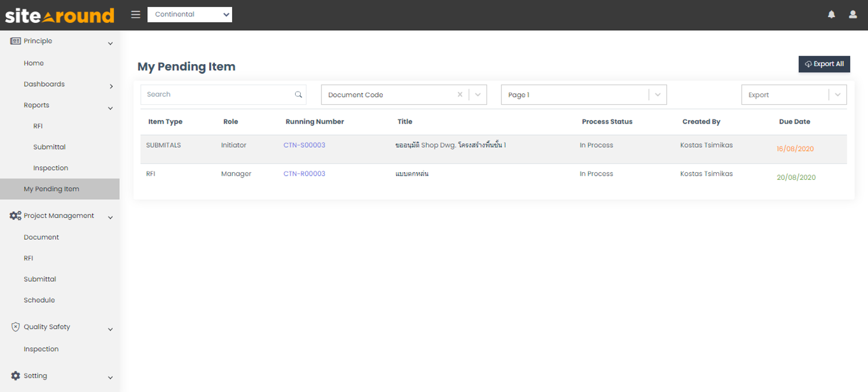
Task: Click the Quality Safety shield icon
Action: coord(15,327)
